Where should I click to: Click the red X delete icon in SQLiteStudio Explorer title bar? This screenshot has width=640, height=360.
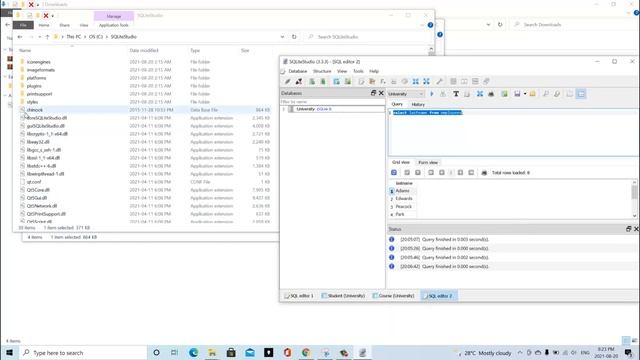46,16
